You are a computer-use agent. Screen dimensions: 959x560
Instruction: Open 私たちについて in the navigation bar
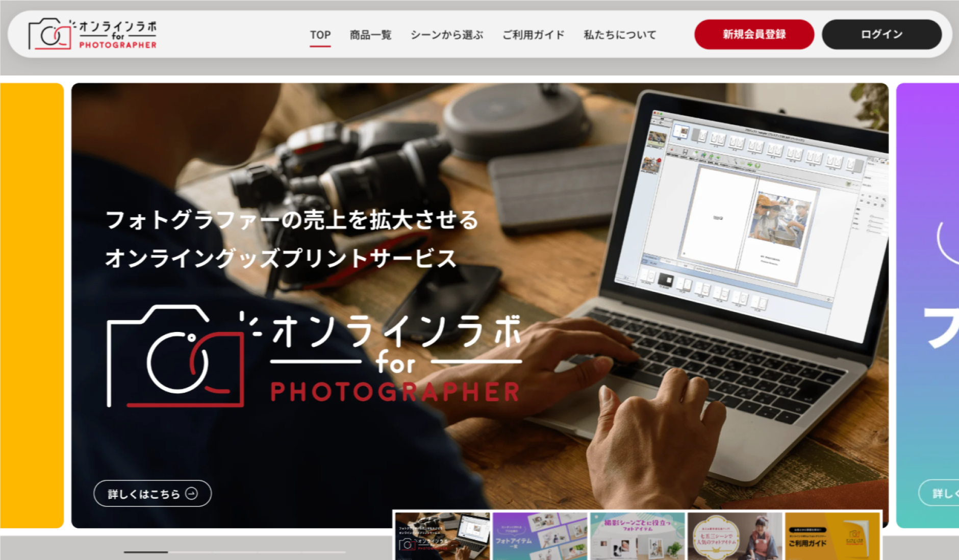[620, 35]
